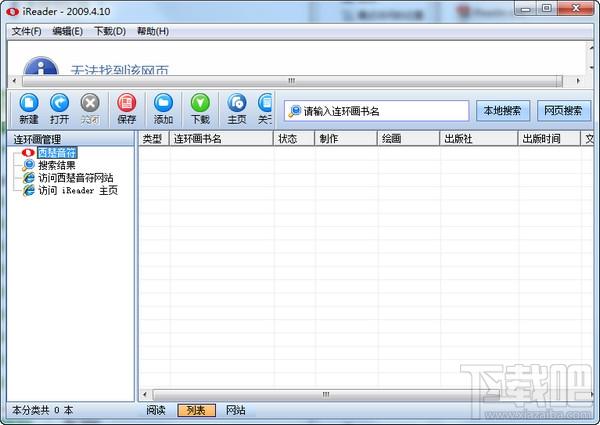The image size is (600, 425).
Task: Click the magnifier icon beside 搜索结果
Action: 28,165
